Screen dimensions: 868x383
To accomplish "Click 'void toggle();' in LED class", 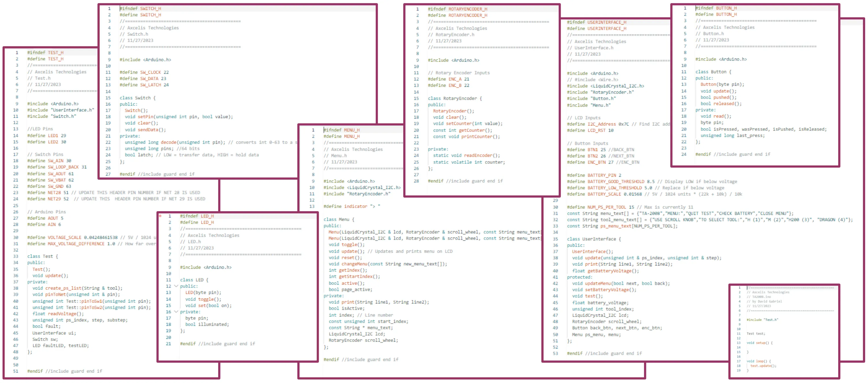I will pyautogui.click(x=203, y=299).
